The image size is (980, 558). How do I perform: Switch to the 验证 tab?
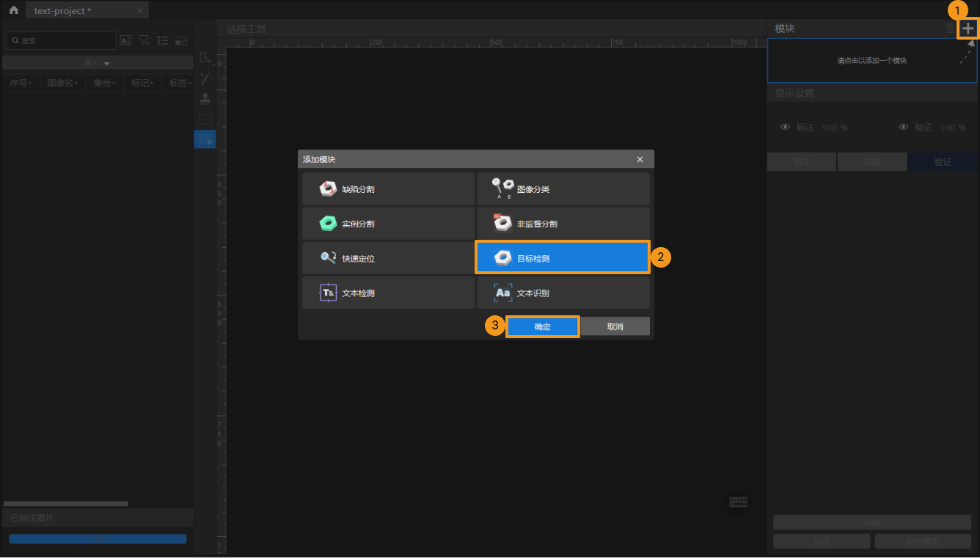point(943,162)
